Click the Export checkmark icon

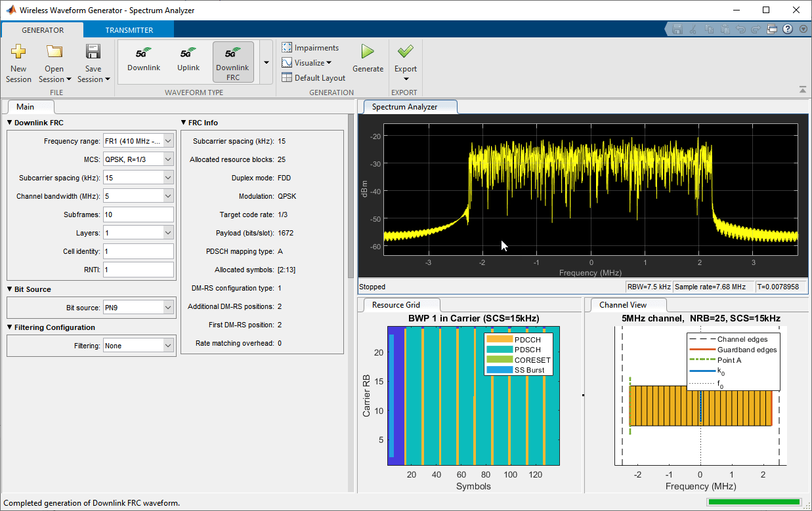click(x=405, y=52)
